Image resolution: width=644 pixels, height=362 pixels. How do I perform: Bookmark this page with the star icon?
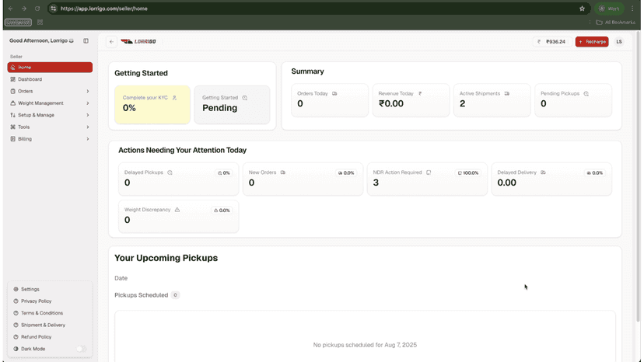coord(582,9)
